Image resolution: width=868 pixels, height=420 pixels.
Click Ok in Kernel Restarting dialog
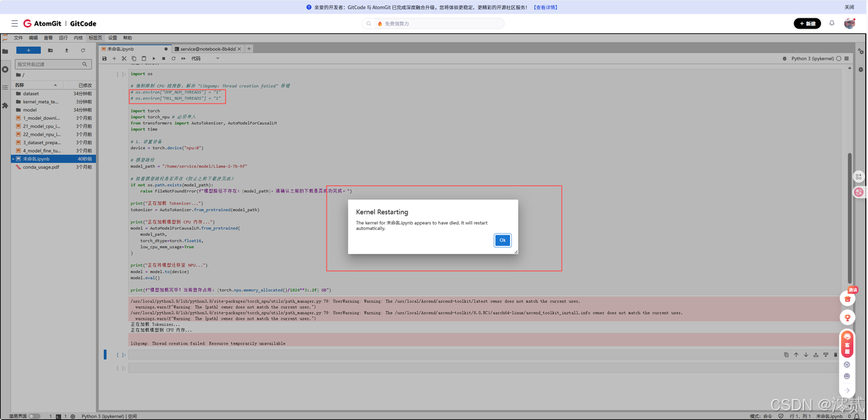[502, 240]
